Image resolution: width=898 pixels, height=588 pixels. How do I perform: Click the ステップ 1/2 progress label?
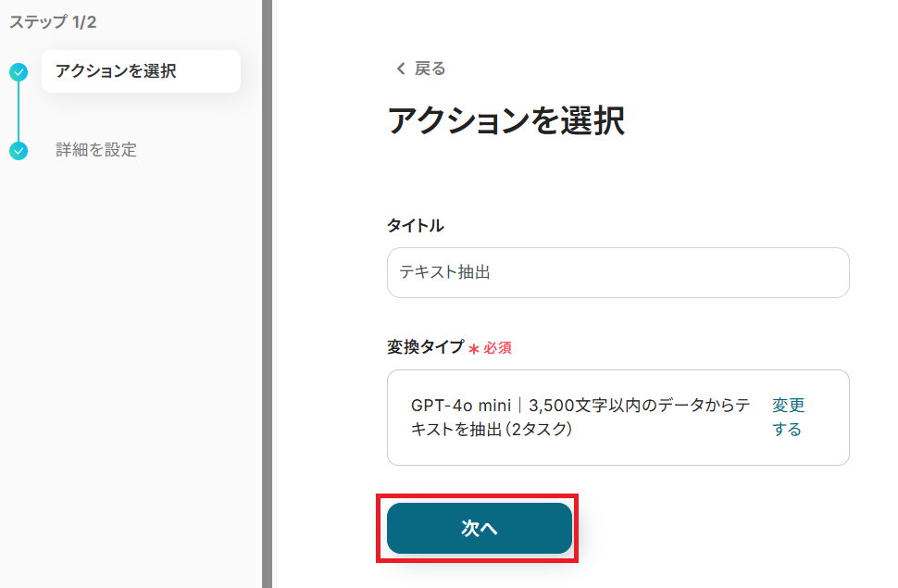(53, 22)
